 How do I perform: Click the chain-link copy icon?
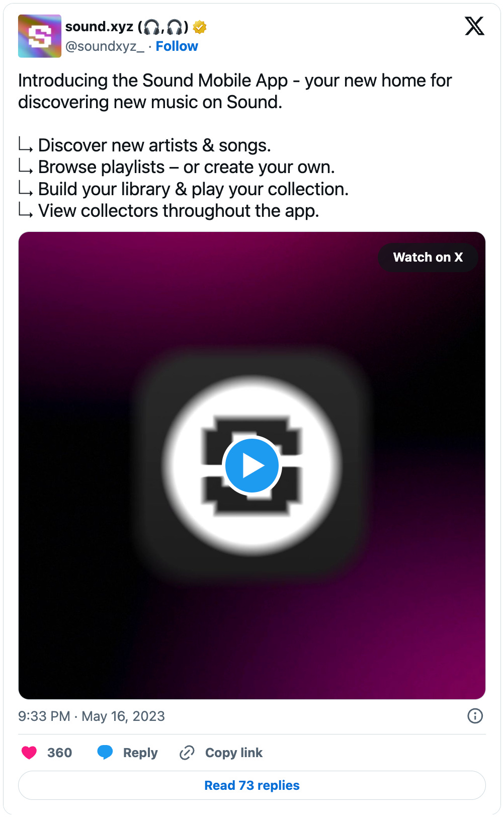click(x=187, y=753)
